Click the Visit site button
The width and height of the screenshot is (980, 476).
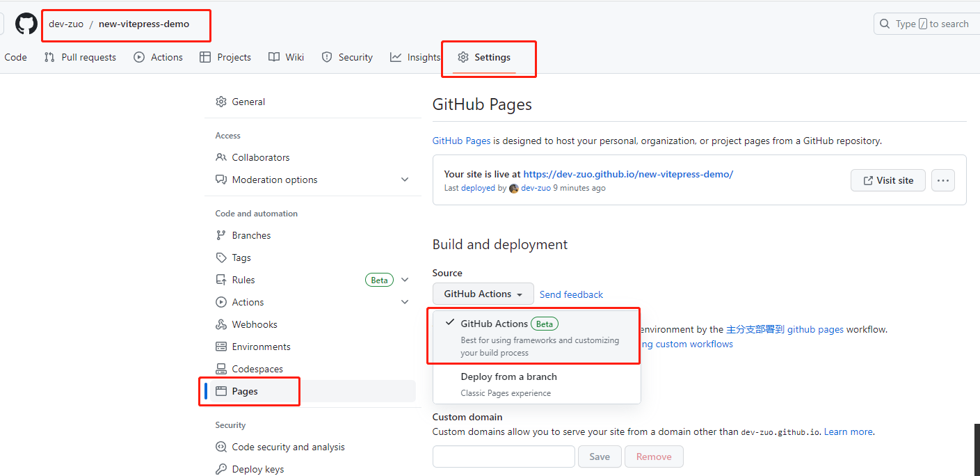887,180
